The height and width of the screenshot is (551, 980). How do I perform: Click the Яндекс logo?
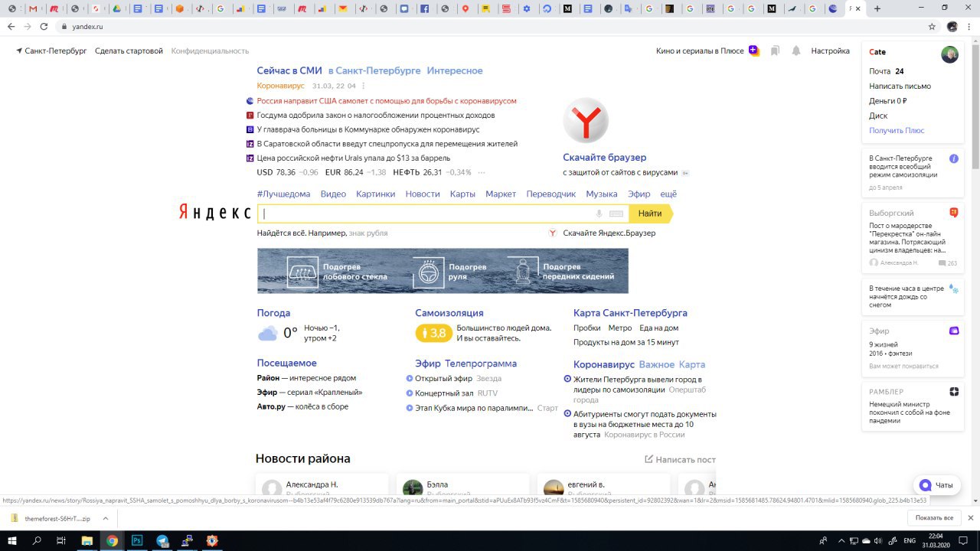point(214,213)
